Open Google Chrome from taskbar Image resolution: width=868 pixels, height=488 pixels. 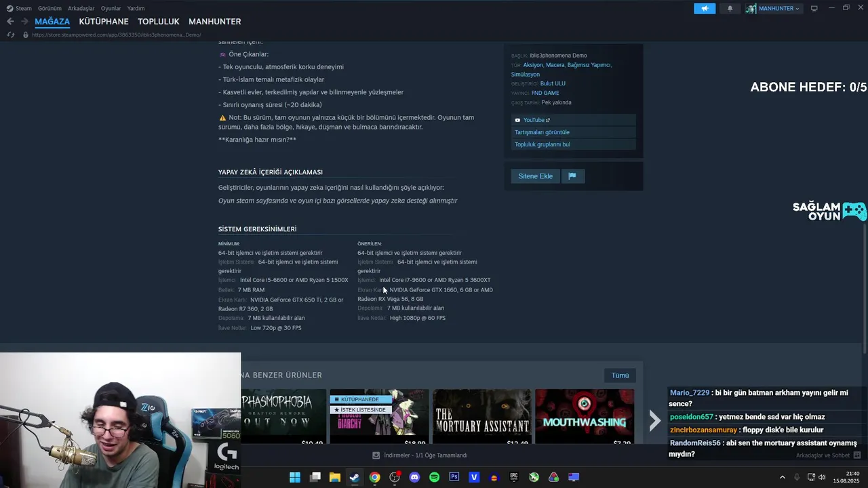coord(374,477)
